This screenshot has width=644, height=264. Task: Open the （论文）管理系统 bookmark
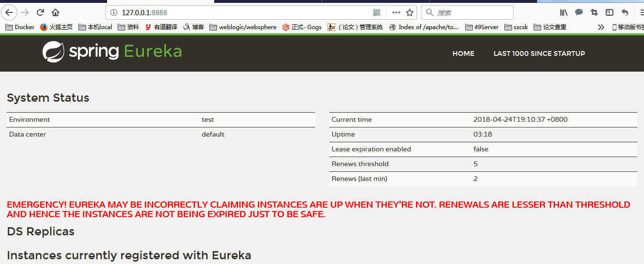(355, 27)
